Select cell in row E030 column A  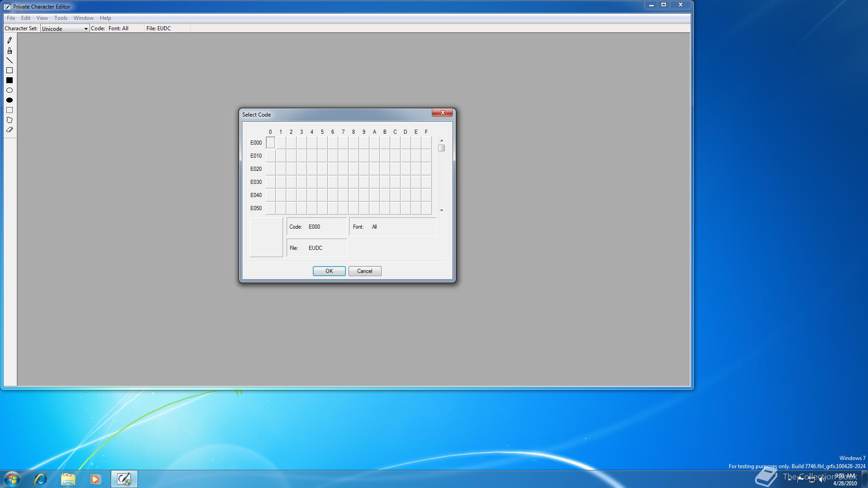pos(374,182)
